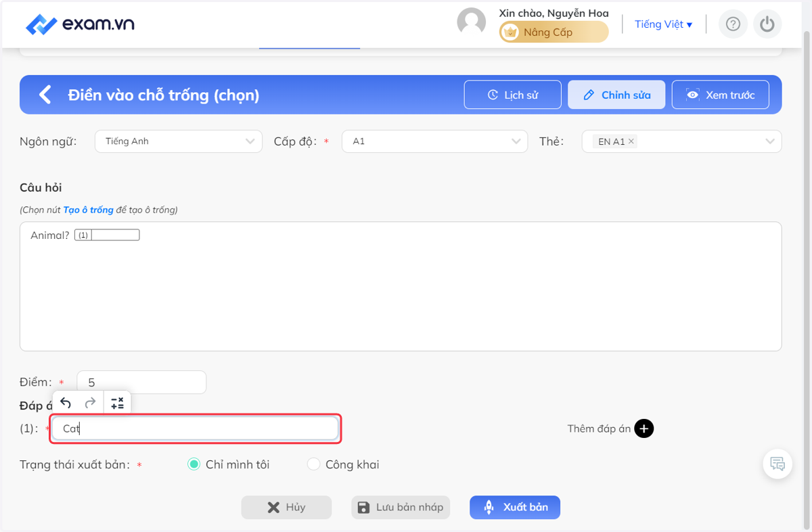Focus the Điểm score input field
812x532 pixels.
tap(141, 382)
